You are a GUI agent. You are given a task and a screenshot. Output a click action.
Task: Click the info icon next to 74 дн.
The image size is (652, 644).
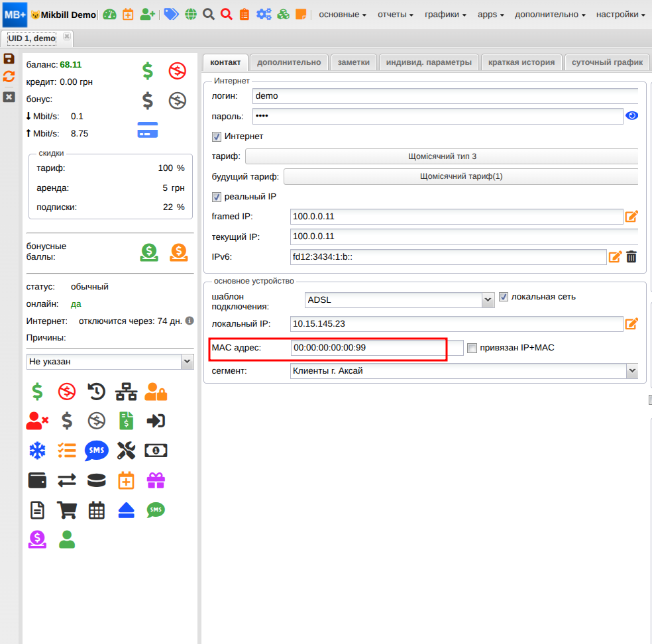point(190,321)
